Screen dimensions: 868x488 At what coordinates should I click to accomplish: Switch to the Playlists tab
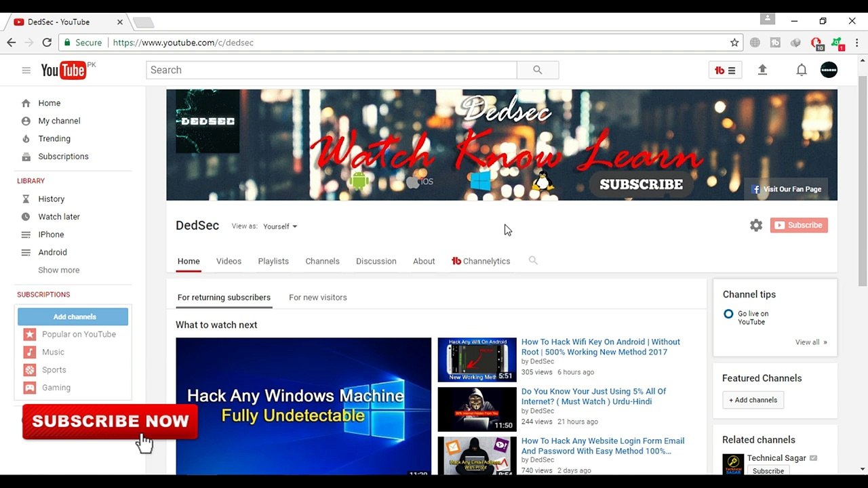[x=273, y=261]
